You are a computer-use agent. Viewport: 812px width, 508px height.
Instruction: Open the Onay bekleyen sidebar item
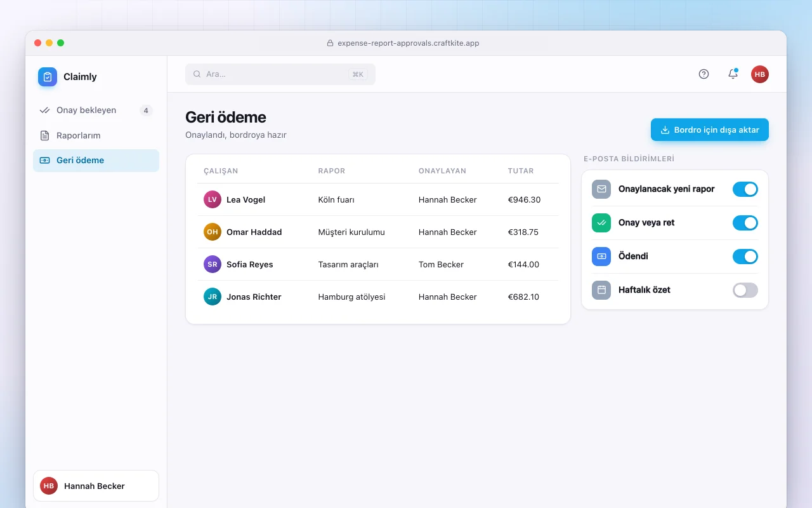[x=96, y=110]
